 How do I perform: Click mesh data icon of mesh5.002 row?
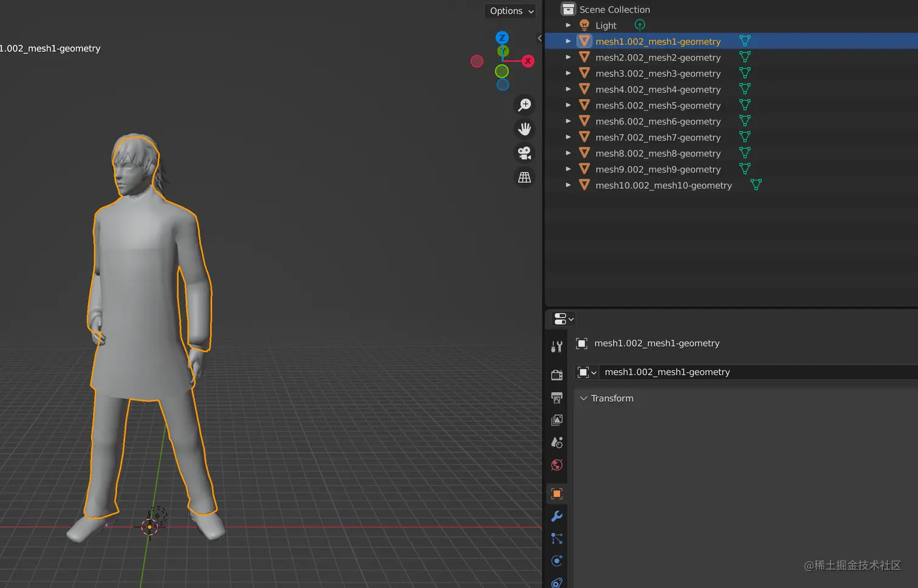(745, 104)
